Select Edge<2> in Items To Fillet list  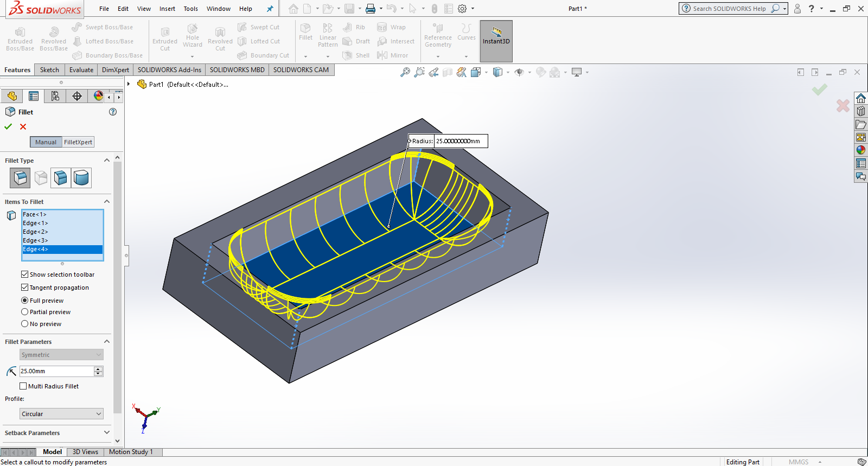point(62,232)
